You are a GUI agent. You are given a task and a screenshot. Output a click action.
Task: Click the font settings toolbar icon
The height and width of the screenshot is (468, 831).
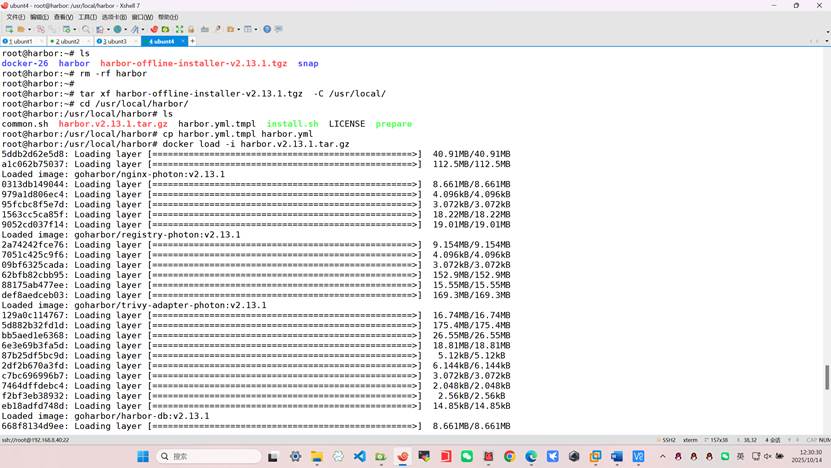click(135, 29)
